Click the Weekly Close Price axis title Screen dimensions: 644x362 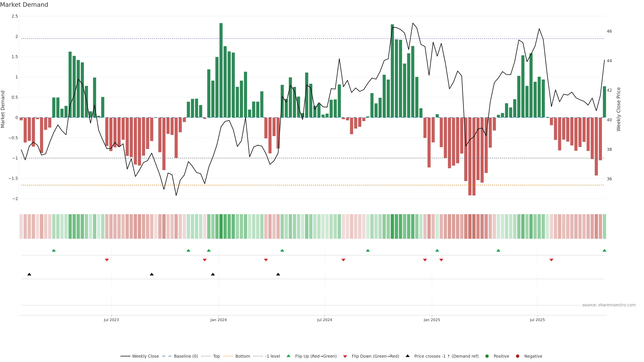click(x=619, y=109)
